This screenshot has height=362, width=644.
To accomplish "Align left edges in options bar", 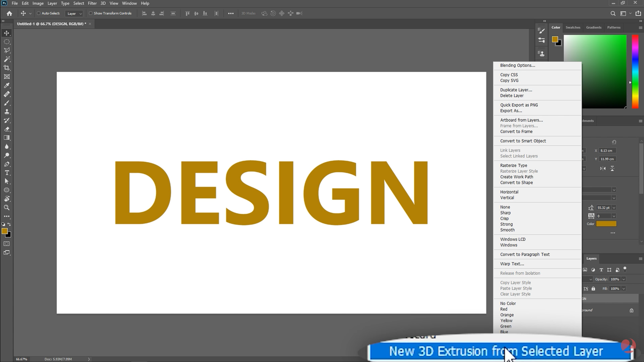I will click(x=144, y=14).
